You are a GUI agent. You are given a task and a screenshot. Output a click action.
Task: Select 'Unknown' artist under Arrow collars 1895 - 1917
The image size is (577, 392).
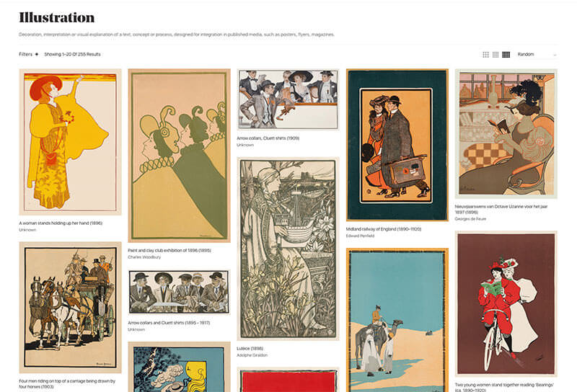pos(136,329)
